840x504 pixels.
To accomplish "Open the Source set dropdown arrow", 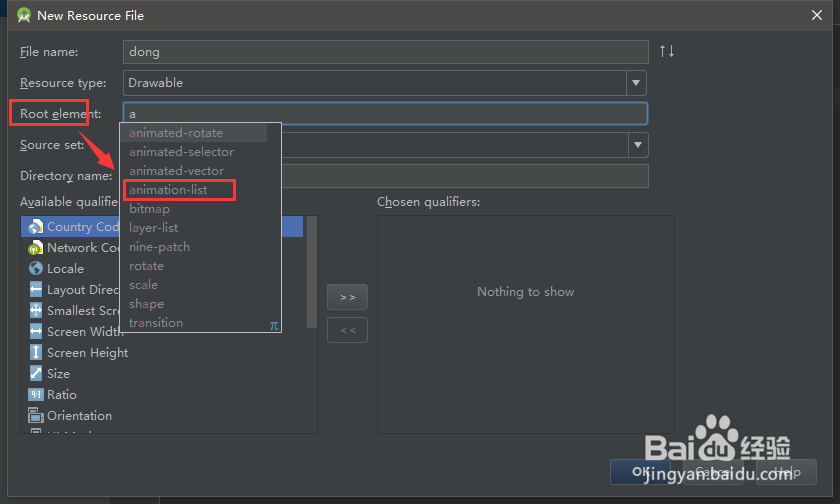I will [x=638, y=145].
